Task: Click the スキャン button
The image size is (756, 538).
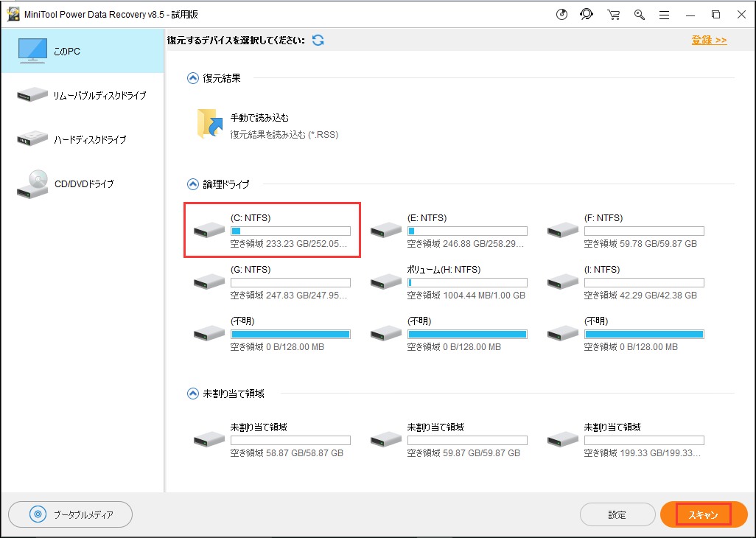Action: [x=703, y=514]
